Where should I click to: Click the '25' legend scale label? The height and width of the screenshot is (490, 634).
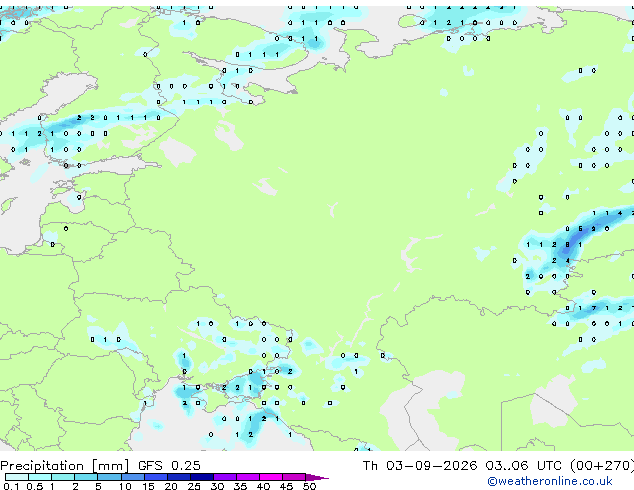(x=194, y=486)
